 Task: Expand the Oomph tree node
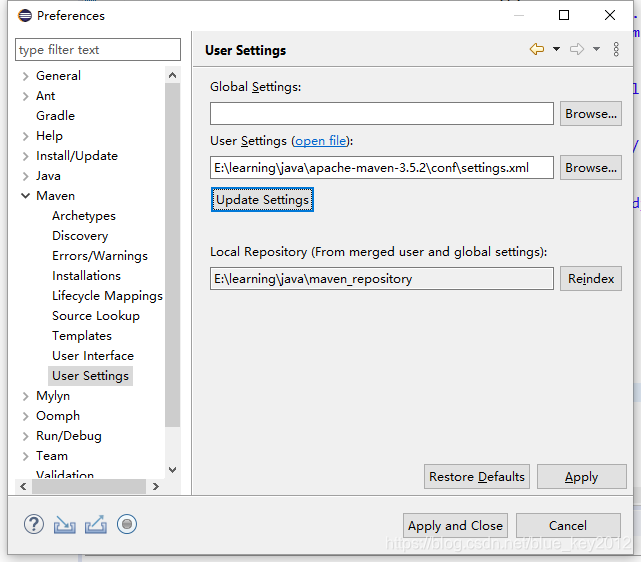[25, 416]
